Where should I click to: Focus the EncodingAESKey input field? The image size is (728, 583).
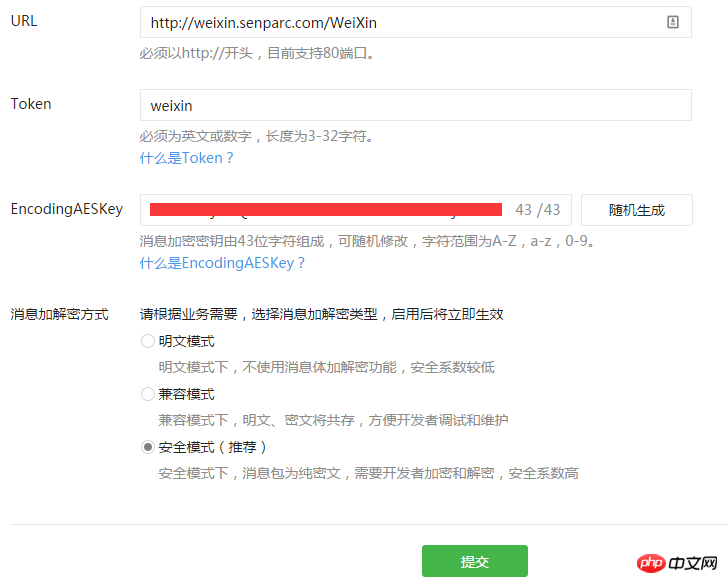tap(356, 210)
